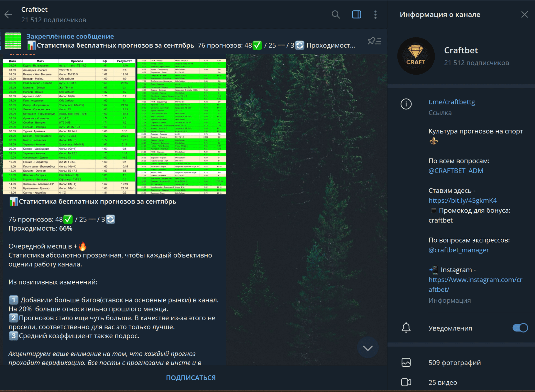535x392 pixels.
Task: Close the channel info panel
Action: (x=524, y=14)
